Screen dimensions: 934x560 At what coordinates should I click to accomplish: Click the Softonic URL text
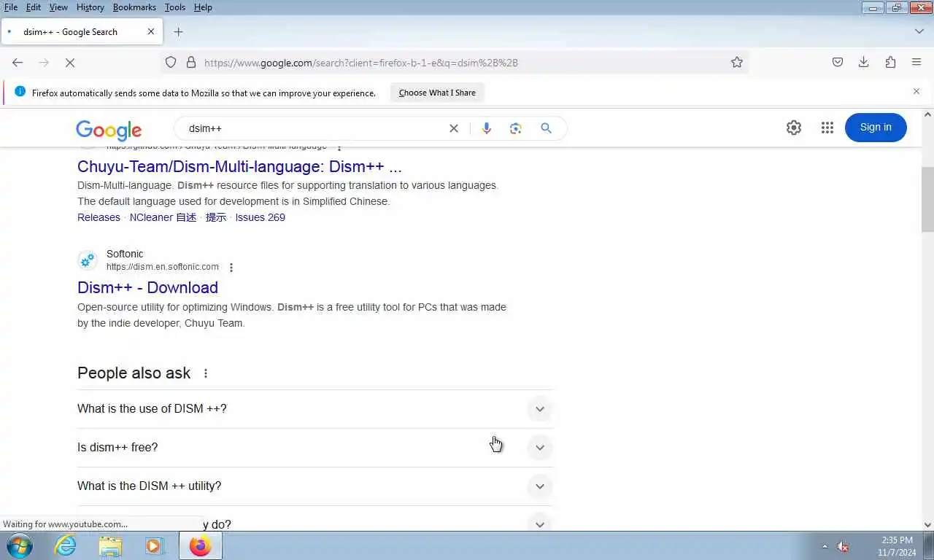coord(163,267)
